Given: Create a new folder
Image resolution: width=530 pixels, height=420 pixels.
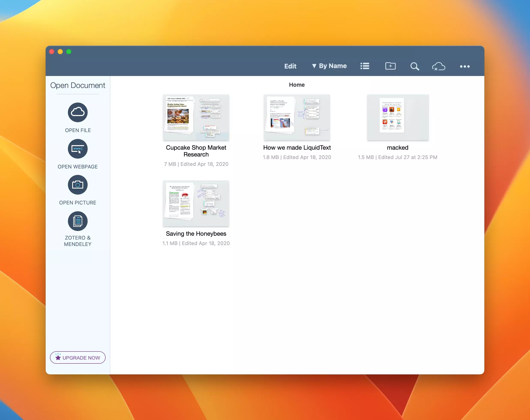Looking at the screenshot, I should (390, 66).
